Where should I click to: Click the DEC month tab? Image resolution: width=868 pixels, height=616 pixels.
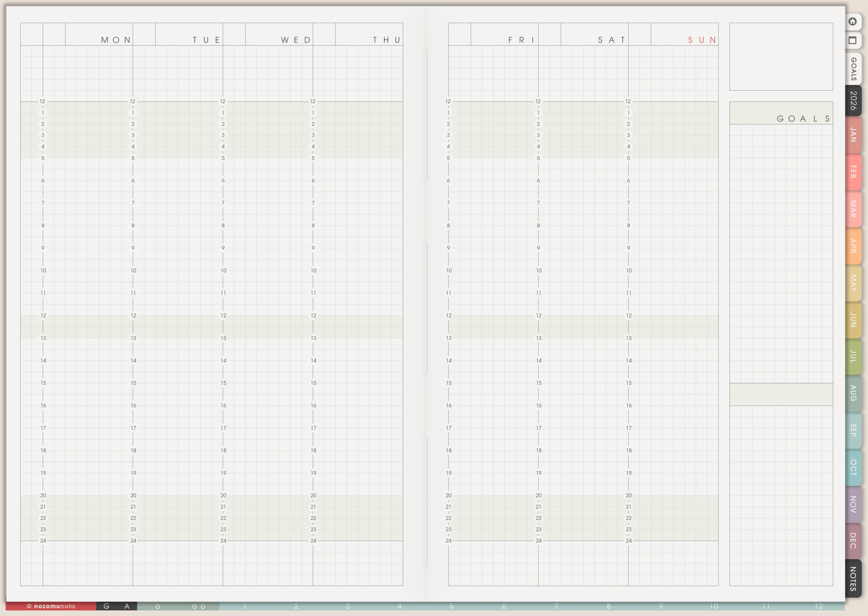tap(853, 540)
